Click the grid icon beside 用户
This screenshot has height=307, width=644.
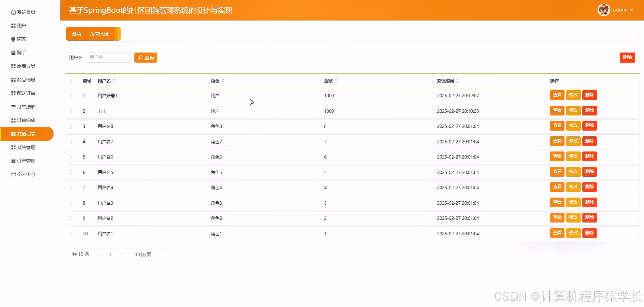(13, 26)
